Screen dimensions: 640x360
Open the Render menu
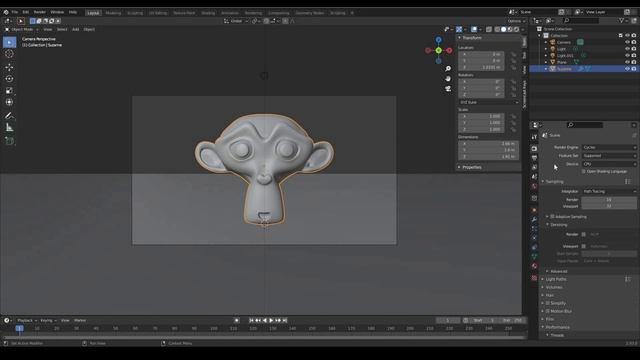40,12
